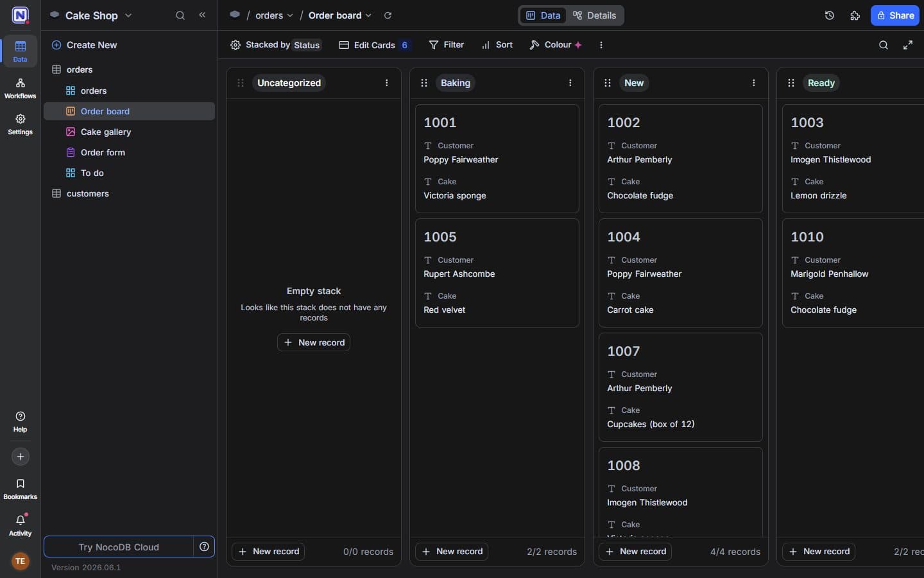Viewport: 924px width, 578px height.
Task: Select the Order form view
Action: (x=129, y=152)
